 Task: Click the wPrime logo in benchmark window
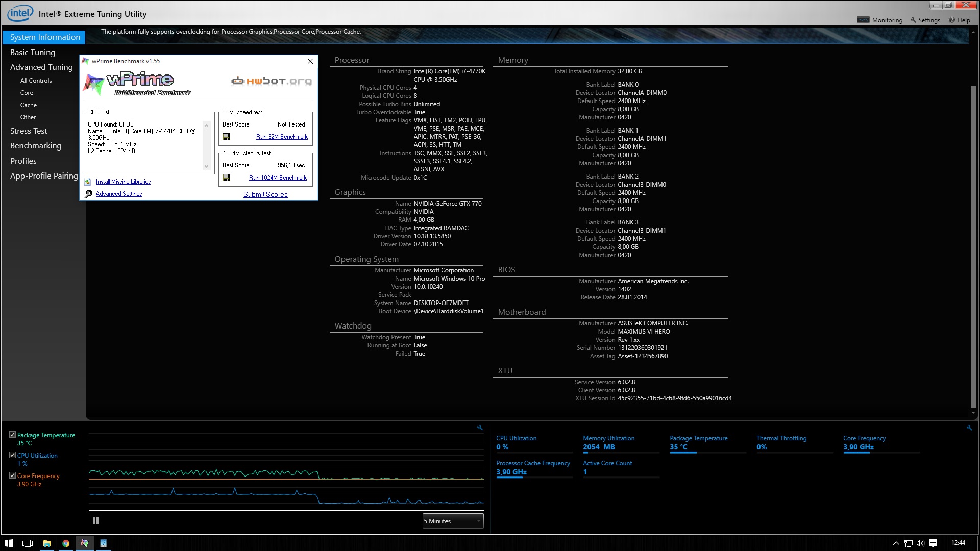[137, 84]
